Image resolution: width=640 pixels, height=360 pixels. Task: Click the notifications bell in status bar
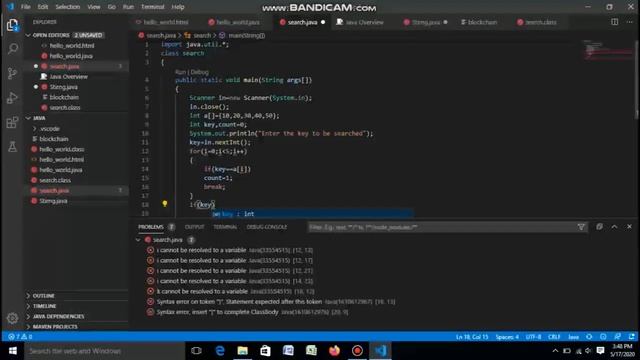(631, 337)
